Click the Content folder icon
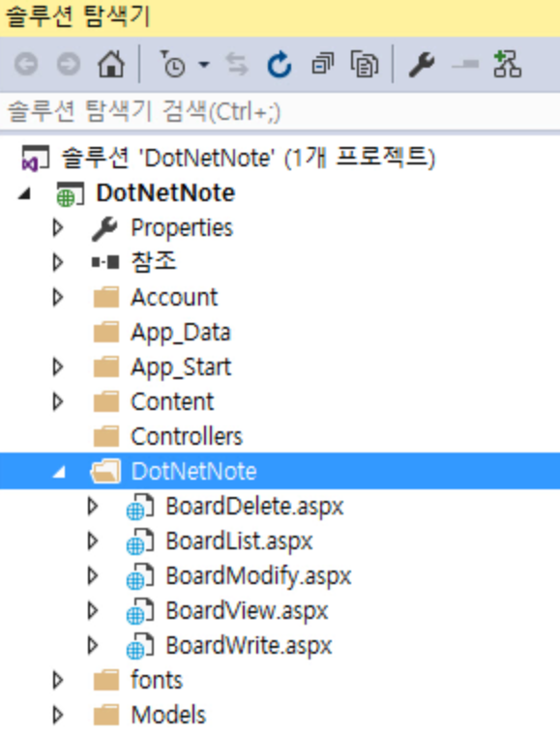 point(106,402)
